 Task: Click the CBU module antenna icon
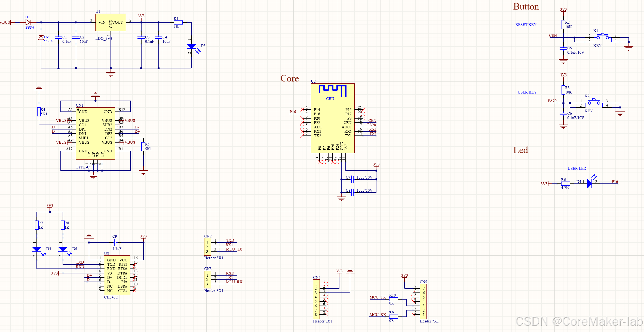333,90
